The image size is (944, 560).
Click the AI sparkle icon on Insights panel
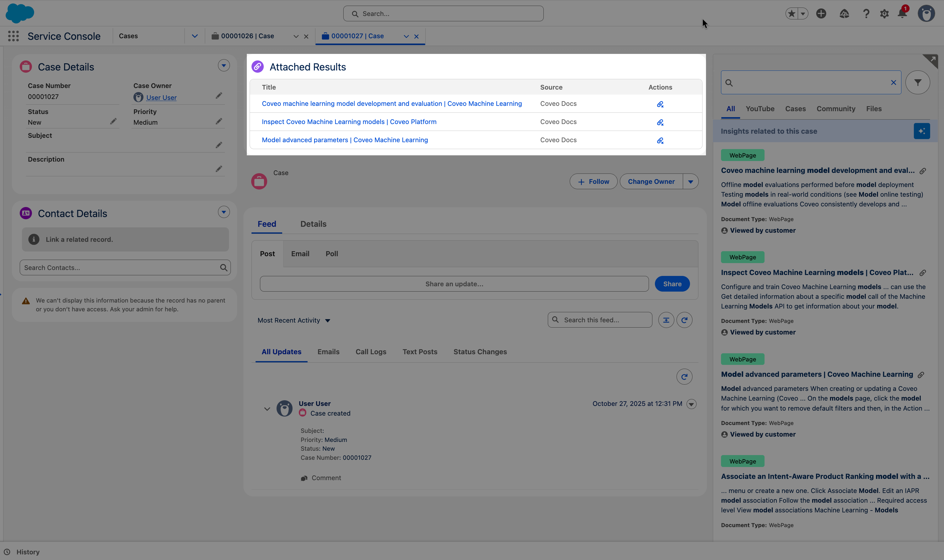(x=921, y=131)
